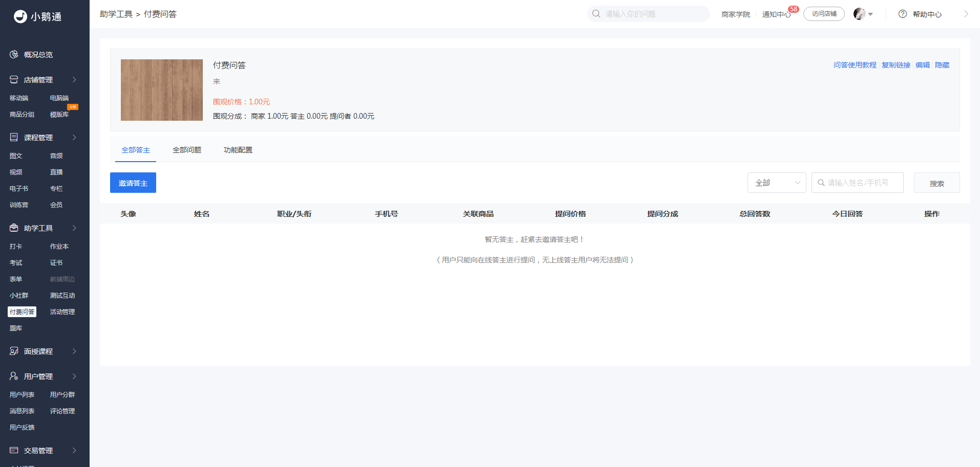Collapse the 用户管理 section chevron

(74, 376)
